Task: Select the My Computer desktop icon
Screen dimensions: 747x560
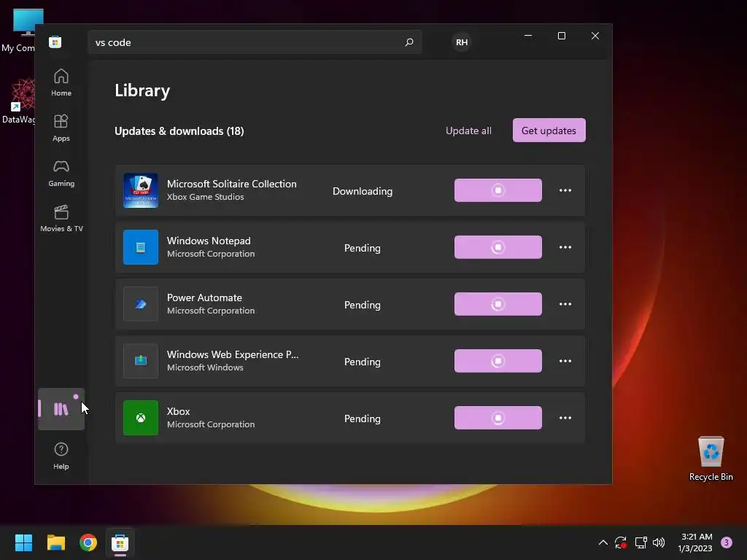Action: coord(18,31)
